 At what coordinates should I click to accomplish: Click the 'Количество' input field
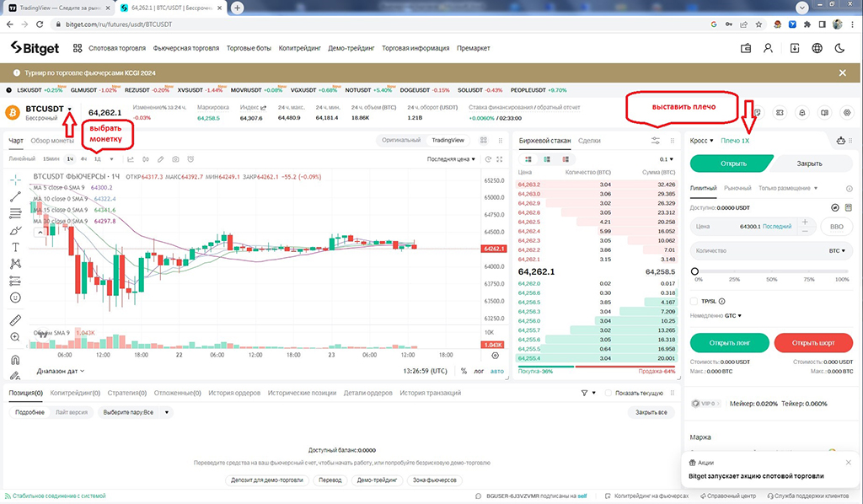[771, 251]
